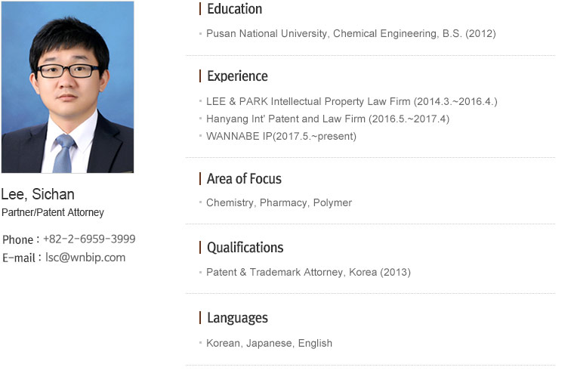This screenshot has width=574, height=392.
Task: Click the WANNABE IP experience entry
Action: click(281, 136)
